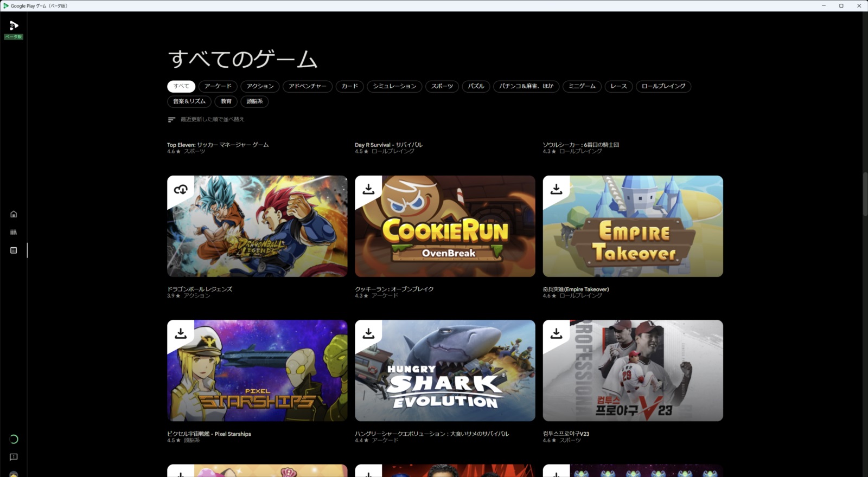Select the すべて filter chip
Viewport: 868px width, 477px height.
point(181,86)
